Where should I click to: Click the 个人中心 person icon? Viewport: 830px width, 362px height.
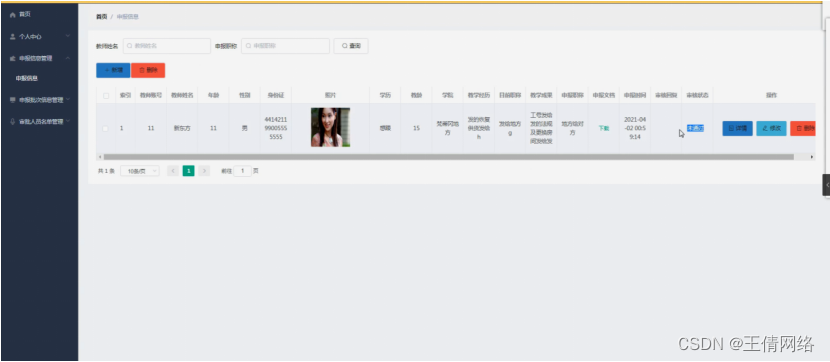click(13, 37)
